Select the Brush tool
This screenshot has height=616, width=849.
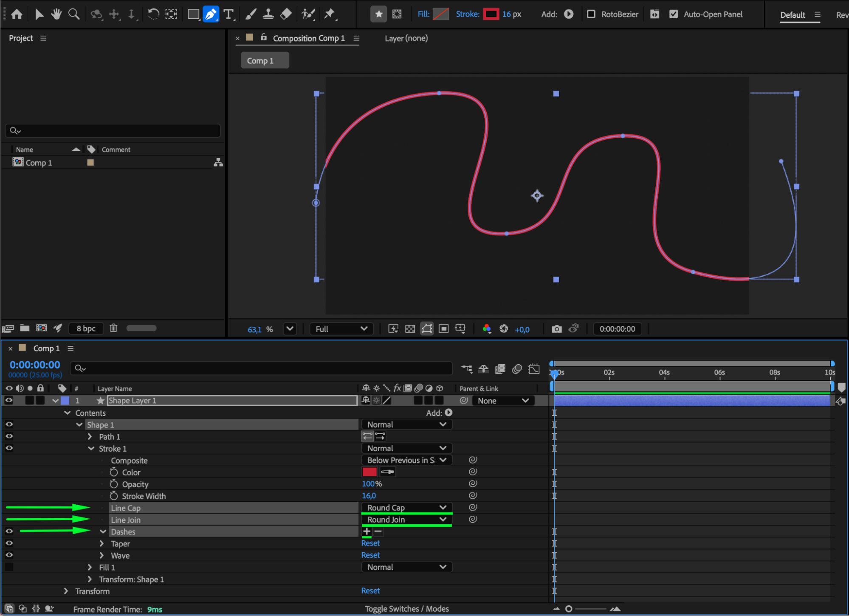coord(251,14)
